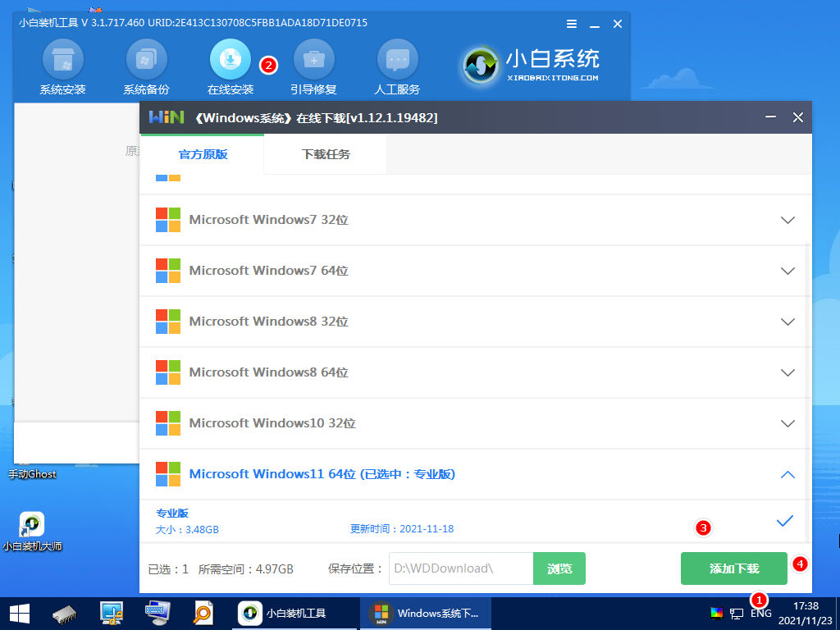The image size is (840, 630).
Task: Expand Microsoft Windows7 32位 chevron
Action: tap(787, 220)
